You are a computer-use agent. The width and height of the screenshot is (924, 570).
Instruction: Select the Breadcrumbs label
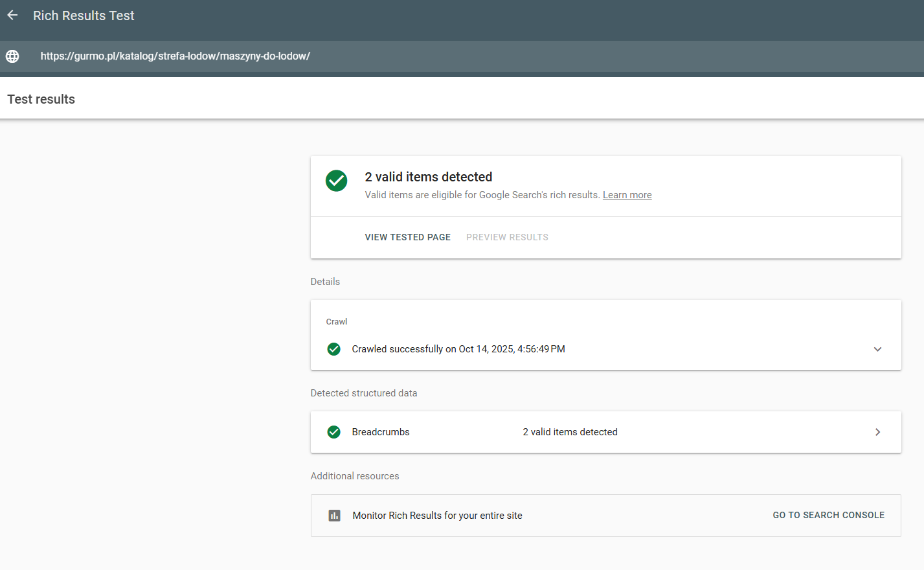pyautogui.click(x=381, y=432)
